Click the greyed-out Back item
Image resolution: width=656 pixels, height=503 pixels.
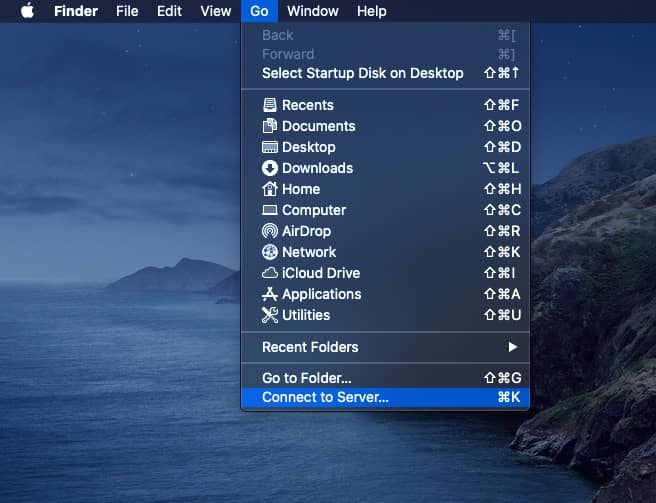(x=385, y=35)
